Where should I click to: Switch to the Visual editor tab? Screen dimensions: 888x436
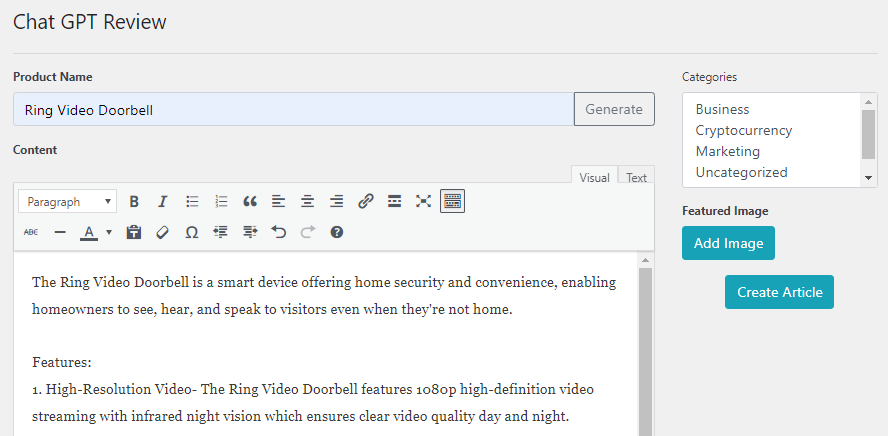coord(594,178)
